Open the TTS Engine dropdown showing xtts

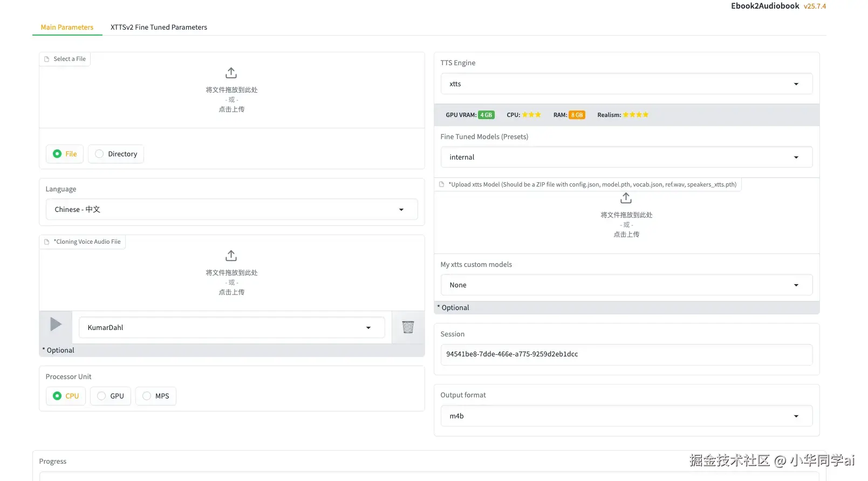click(626, 84)
